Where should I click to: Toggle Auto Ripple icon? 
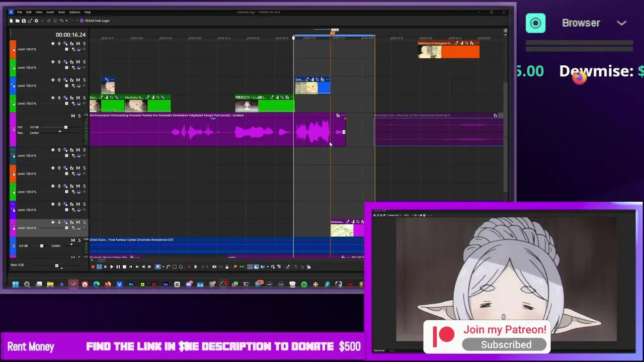(263, 267)
